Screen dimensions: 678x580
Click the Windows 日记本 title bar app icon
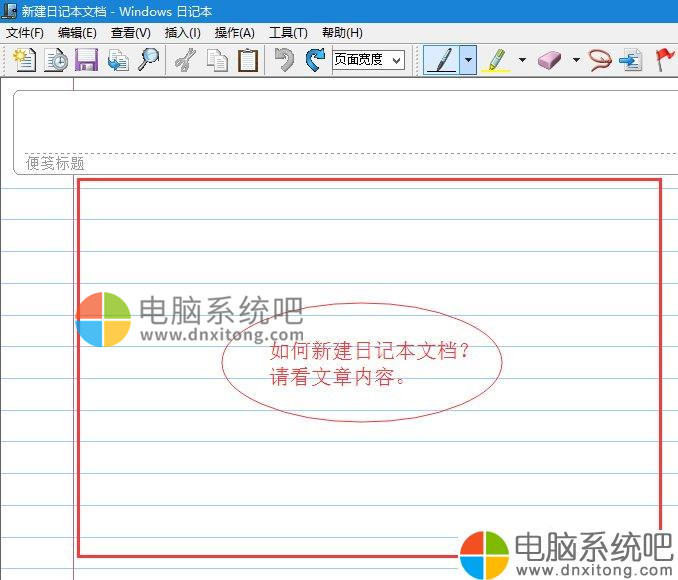10,11
